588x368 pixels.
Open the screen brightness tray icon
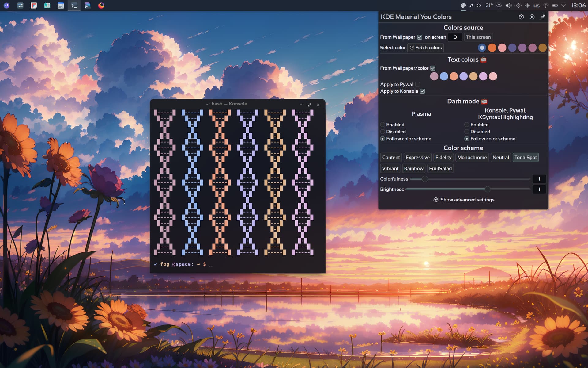(527, 6)
